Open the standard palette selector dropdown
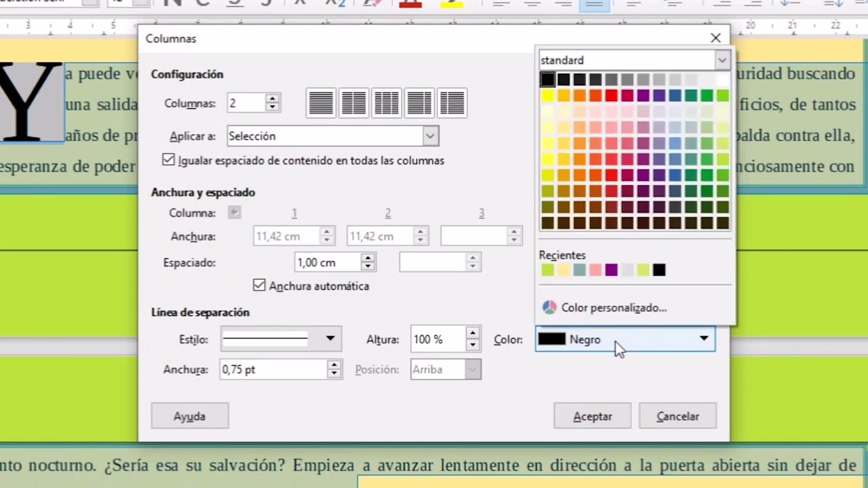 pos(722,60)
